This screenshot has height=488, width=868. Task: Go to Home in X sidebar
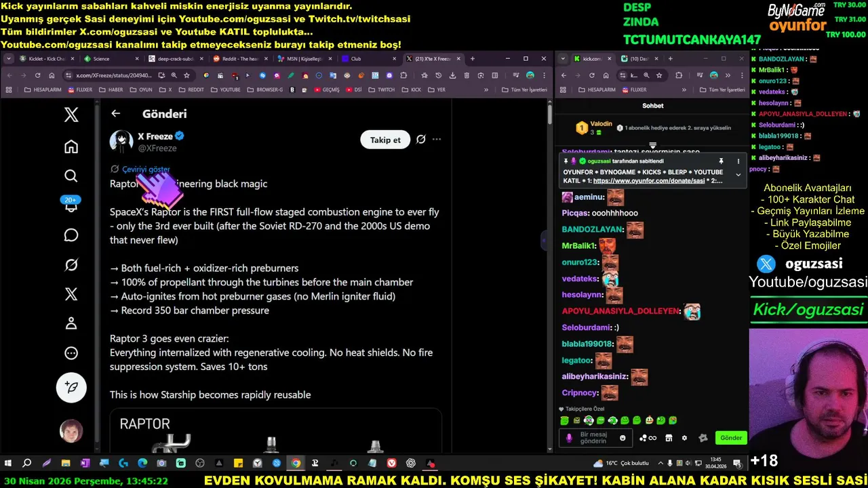pyautogui.click(x=71, y=146)
